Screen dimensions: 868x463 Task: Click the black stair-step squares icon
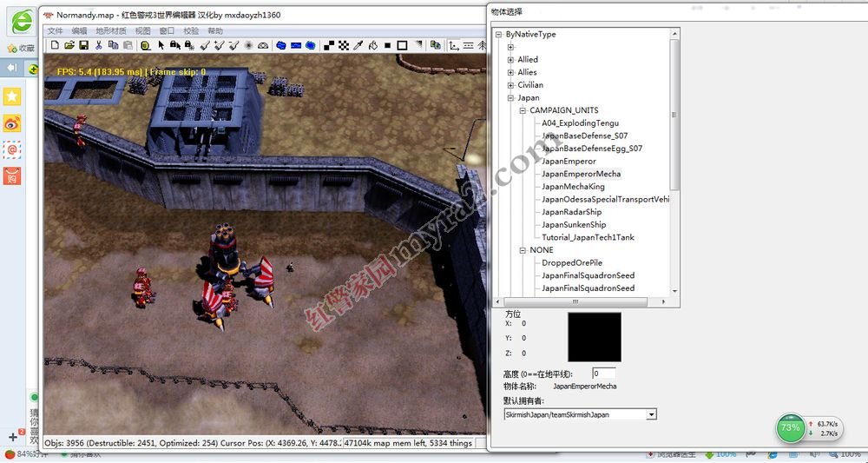pos(329,45)
